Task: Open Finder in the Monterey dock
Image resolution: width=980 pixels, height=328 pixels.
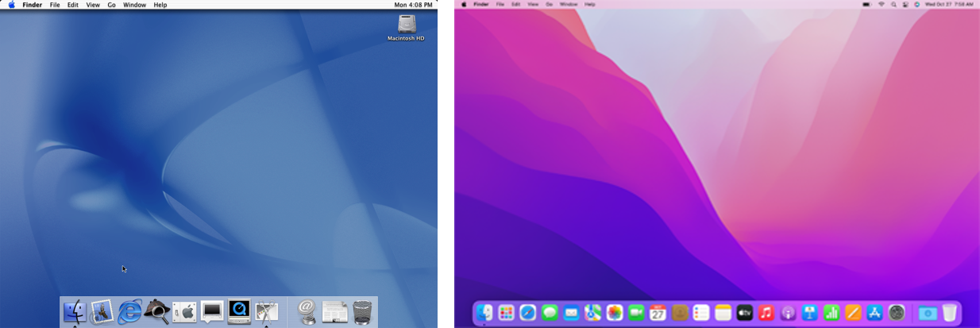Action: [x=484, y=313]
